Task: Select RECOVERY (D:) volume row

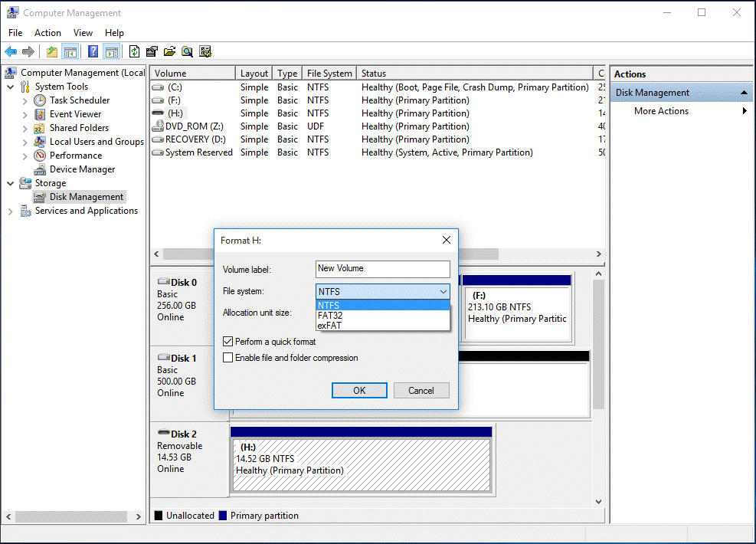Action: (378, 139)
